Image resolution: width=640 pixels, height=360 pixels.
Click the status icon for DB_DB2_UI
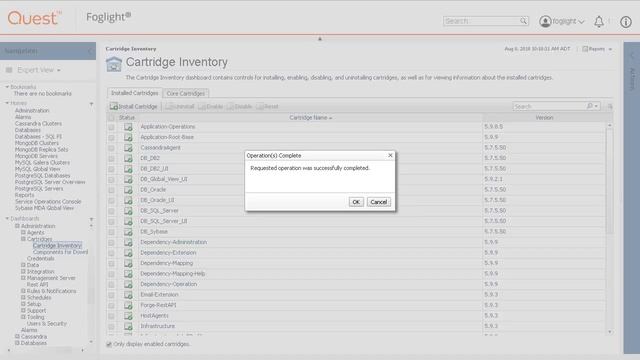[128, 169]
